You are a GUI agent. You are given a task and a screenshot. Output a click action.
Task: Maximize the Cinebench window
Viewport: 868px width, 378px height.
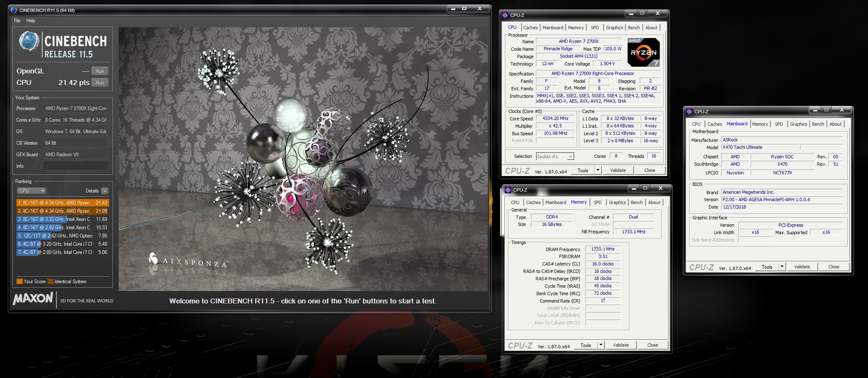pos(464,9)
